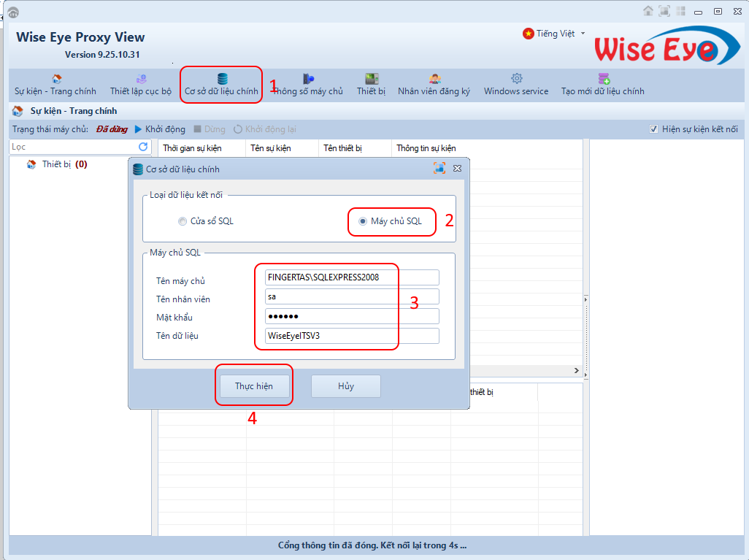Click Khởi động to start the server

159,129
